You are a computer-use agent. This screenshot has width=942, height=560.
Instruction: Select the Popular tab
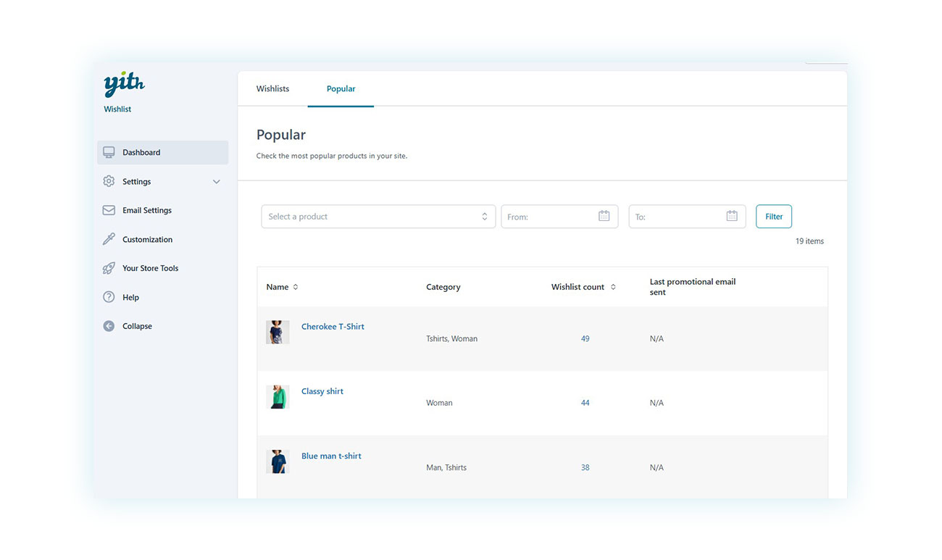[341, 88]
